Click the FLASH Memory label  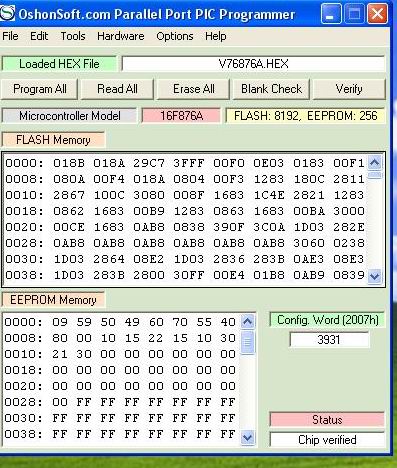click(53, 140)
